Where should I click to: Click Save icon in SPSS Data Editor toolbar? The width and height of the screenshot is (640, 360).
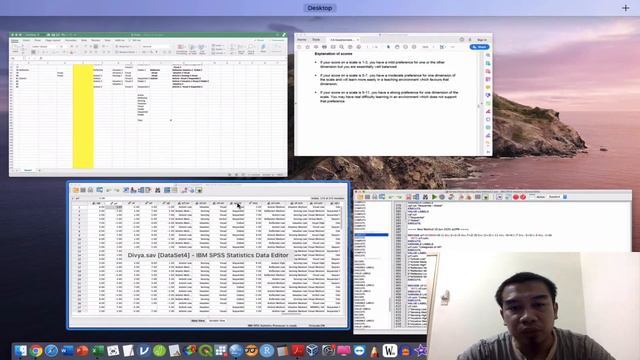pos(83,190)
